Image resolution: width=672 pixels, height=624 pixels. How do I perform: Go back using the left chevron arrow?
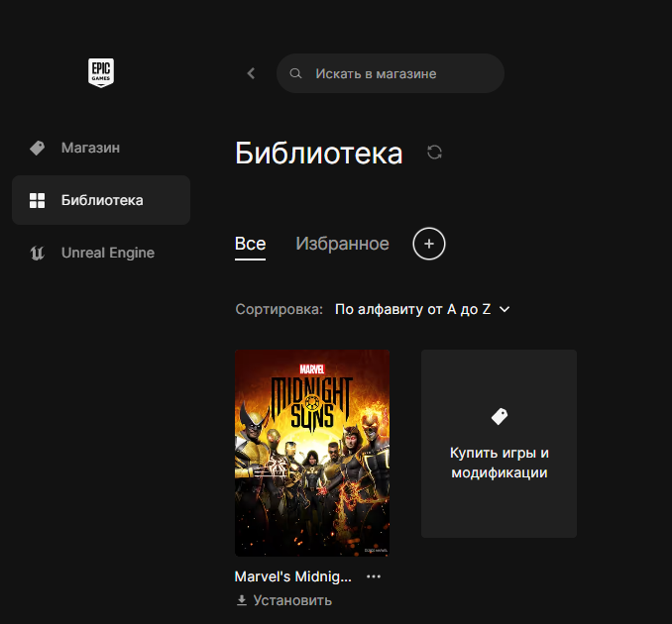pos(251,73)
